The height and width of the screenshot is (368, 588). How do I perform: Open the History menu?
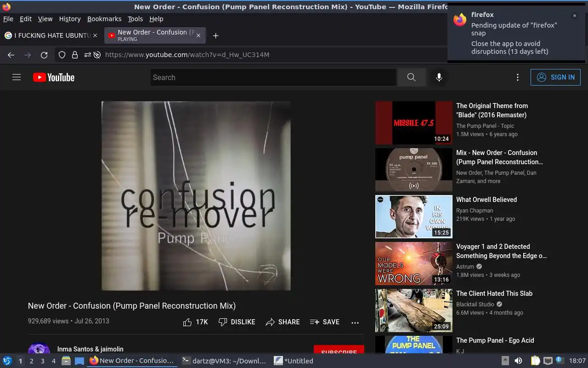[x=70, y=19]
